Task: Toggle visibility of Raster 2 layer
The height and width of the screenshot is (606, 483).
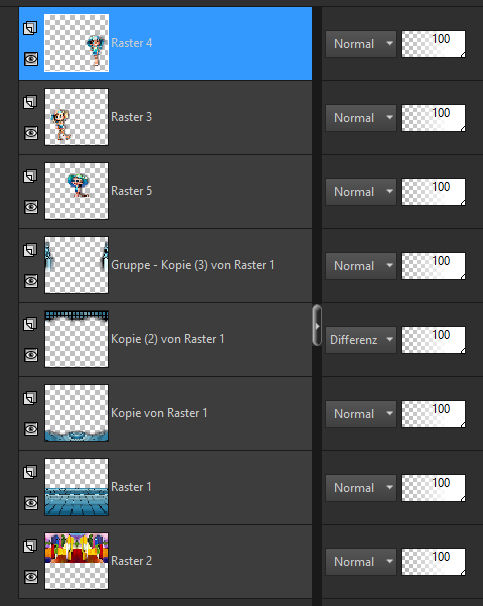Action: click(31, 577)
